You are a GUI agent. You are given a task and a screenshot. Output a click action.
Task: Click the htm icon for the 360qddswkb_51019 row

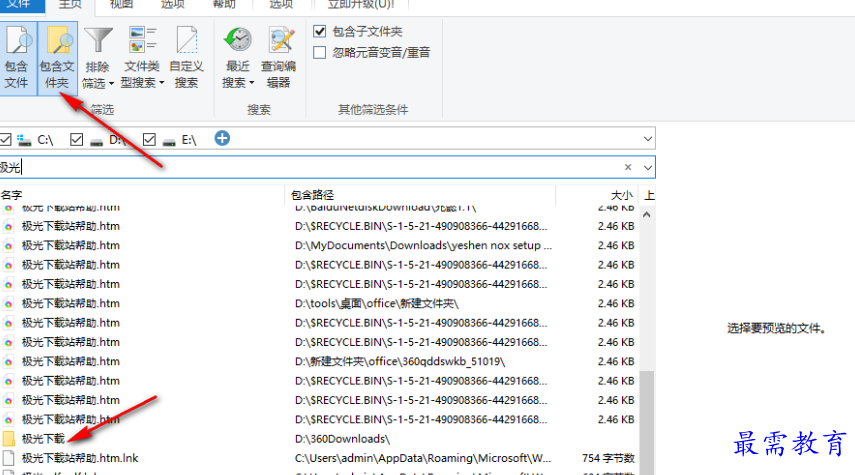[x=8, y=362]
